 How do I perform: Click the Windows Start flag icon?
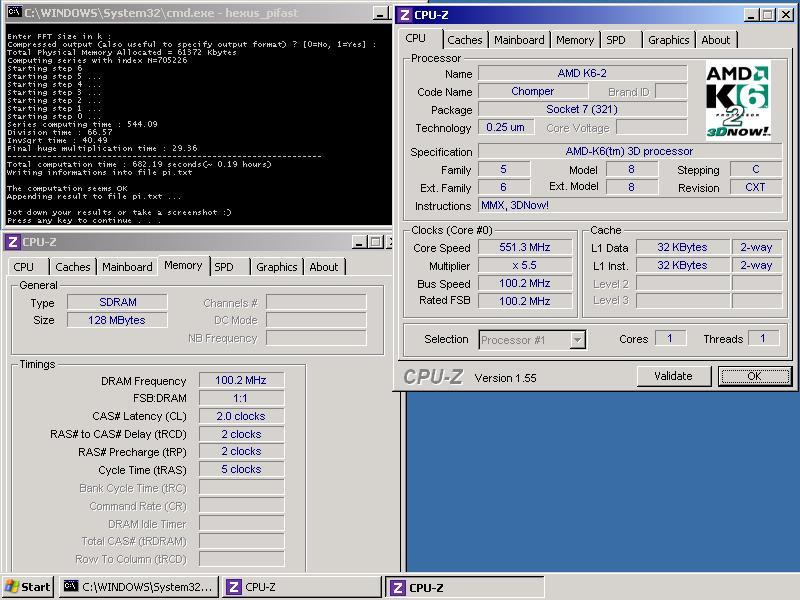11,587
